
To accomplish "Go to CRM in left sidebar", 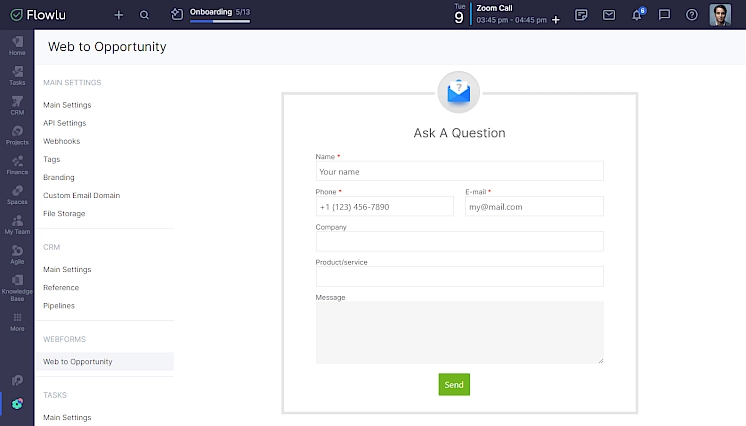I will click(x=17, y=105).
